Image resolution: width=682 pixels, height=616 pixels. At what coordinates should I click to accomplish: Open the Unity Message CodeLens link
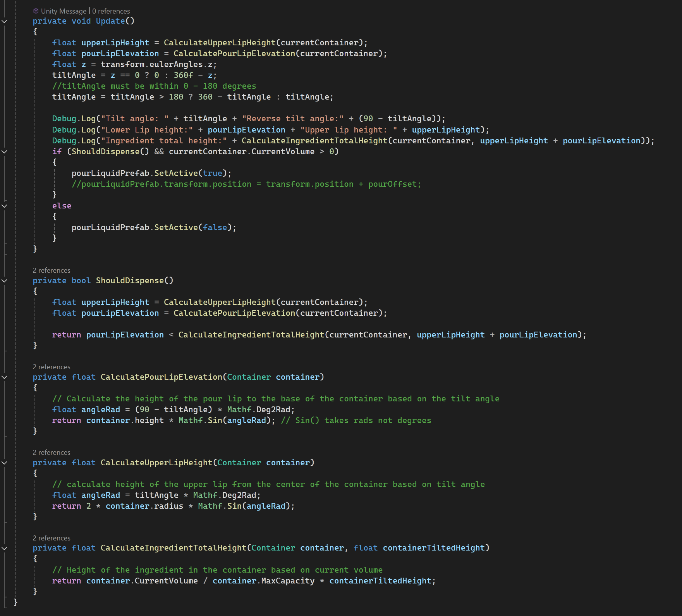pyautogui.click(x=64, y=11)
